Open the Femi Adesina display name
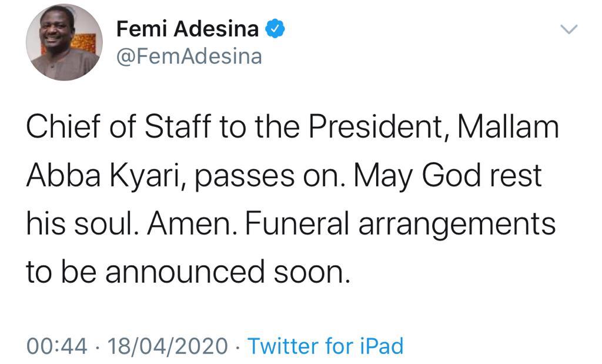This screenshot has width=602, height=364. (x=188, y=29)
